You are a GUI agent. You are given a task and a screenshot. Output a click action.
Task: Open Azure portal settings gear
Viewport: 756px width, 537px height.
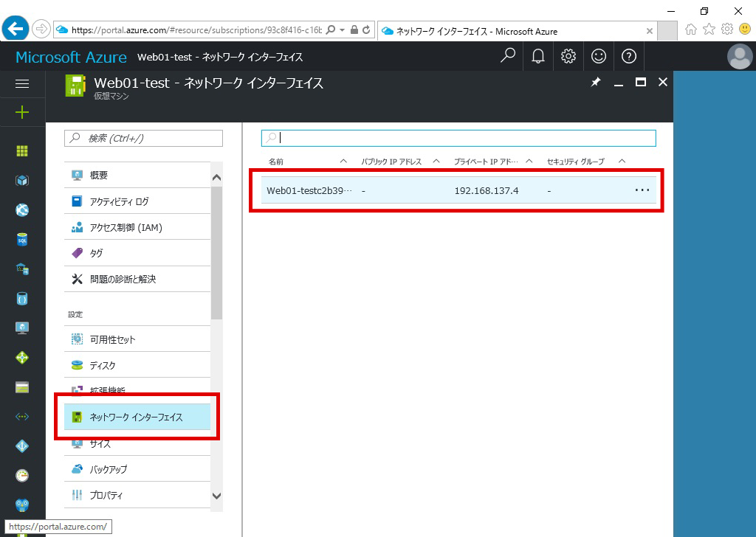[568, 56]
